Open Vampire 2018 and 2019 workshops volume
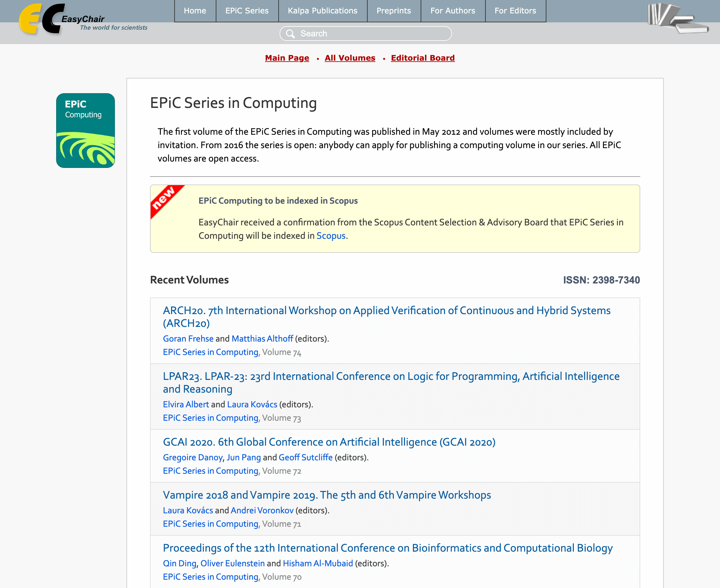720x588 pixels. pos(327,495)
